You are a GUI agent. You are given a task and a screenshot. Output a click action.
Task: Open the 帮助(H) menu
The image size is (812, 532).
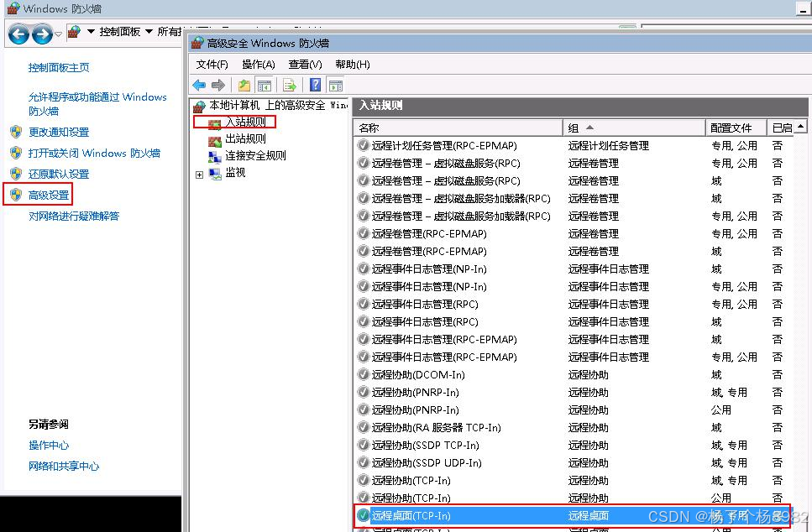point(352,64)
